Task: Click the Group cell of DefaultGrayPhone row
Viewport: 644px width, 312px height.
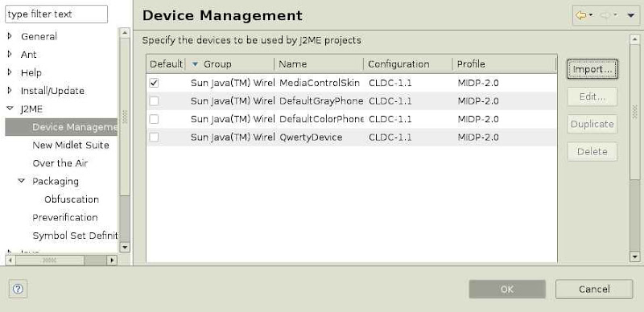Action: (x=233, y=101)
